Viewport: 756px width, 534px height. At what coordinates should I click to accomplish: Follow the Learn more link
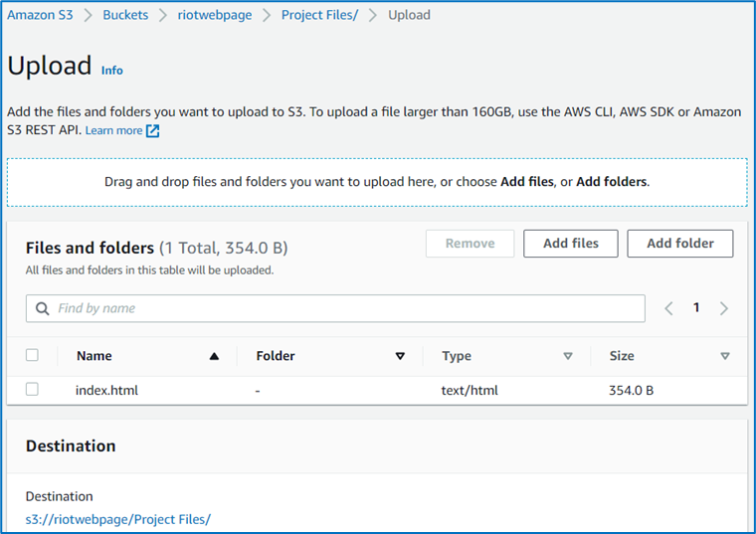tap(113, 130)
